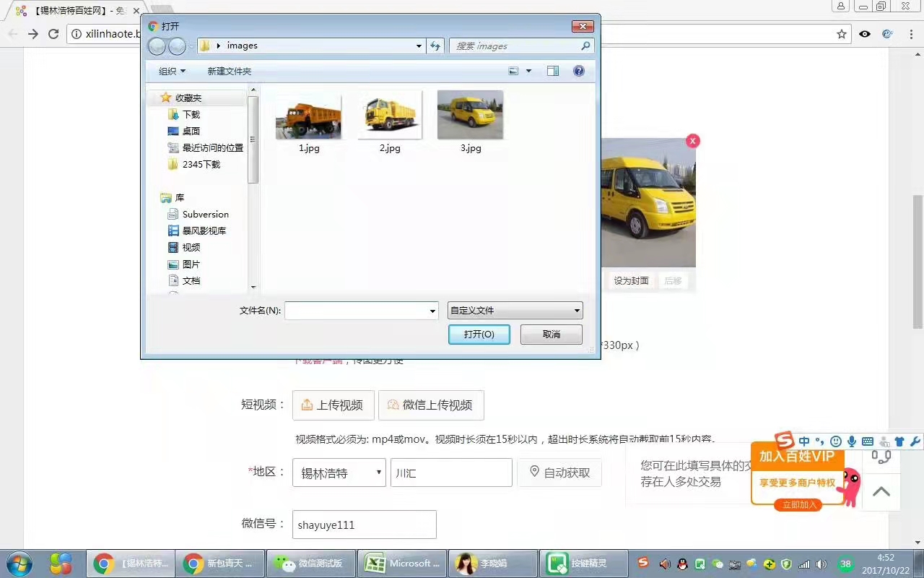Click Chrome's forward navigation arrow
The height and width of the screenshot is (578, 924).
(32, 34)
